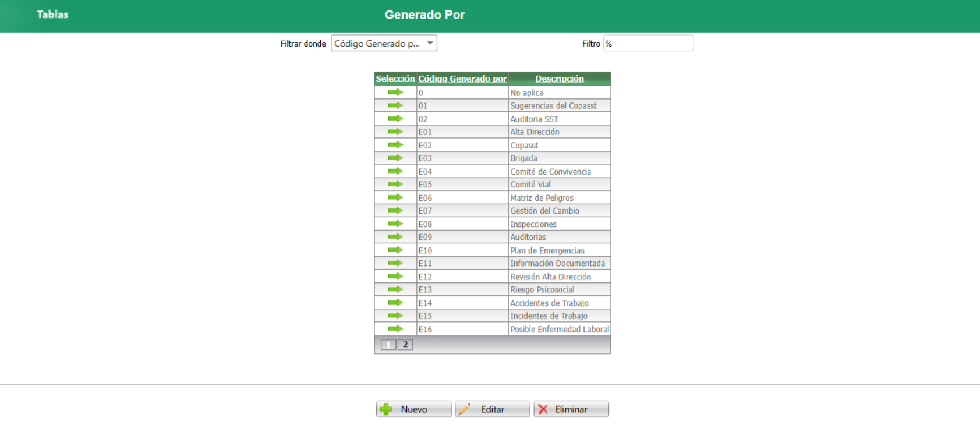Click 'Plan de Emergencias' cell
This screenshot has height=439, width=980.
tap(560, 250)
